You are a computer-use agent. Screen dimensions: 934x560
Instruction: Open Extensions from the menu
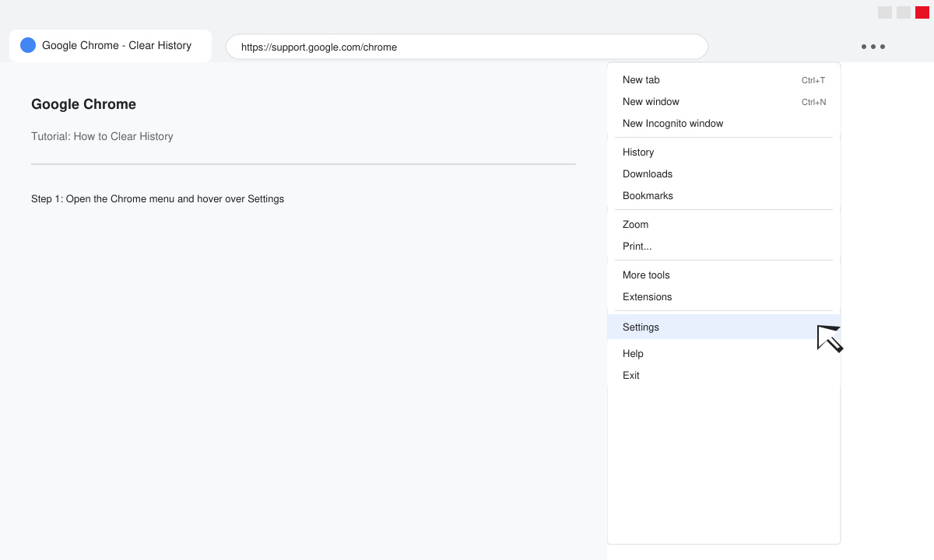[724, 297]
